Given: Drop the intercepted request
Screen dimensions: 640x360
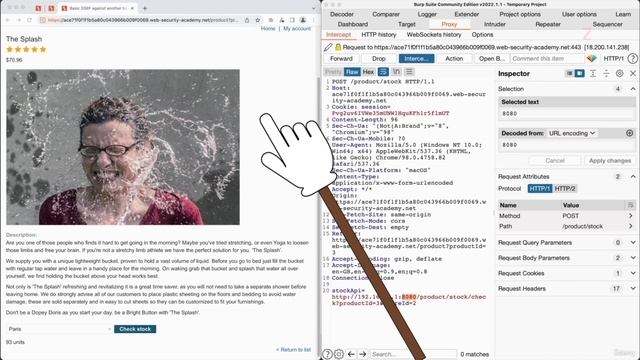Looking at the screenshot, I should tap(379, 59).
